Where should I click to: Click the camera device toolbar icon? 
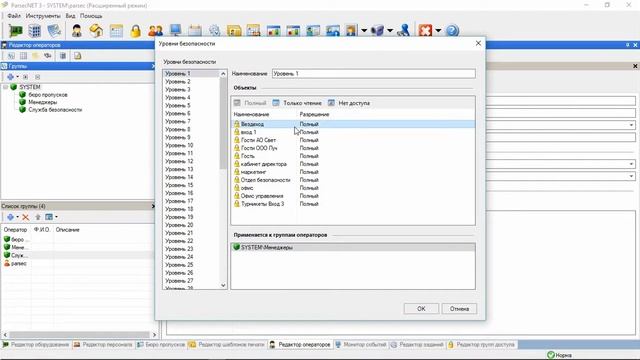coord(377,31)
